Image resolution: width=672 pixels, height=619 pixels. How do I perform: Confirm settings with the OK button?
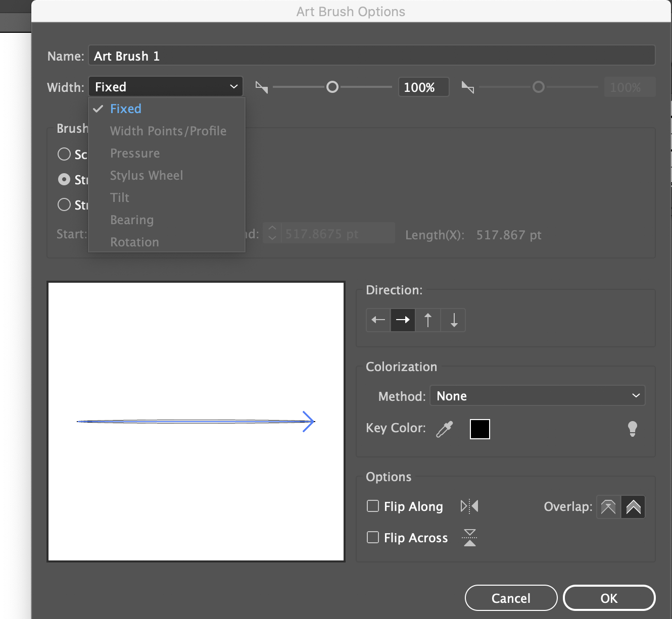[x=609, y=598]
